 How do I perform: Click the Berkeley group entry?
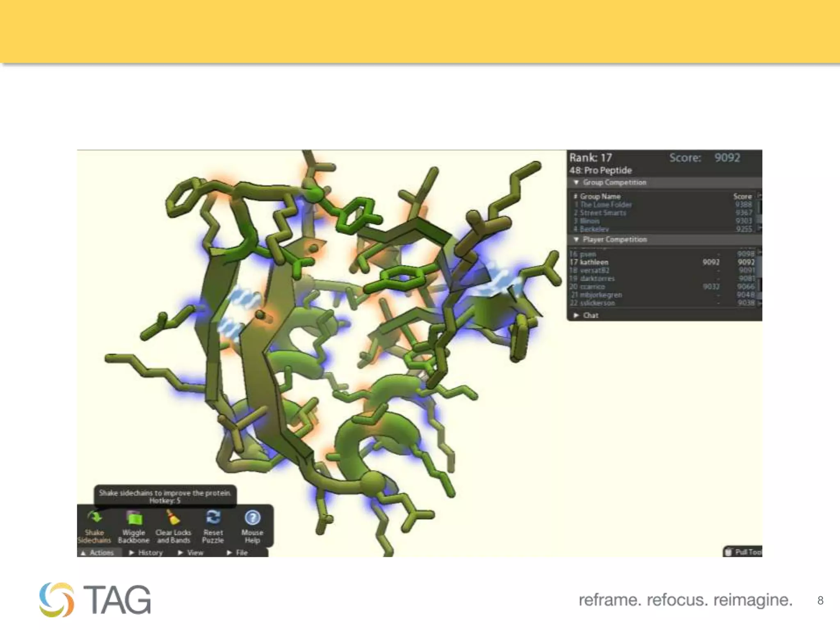coord(593,229)
